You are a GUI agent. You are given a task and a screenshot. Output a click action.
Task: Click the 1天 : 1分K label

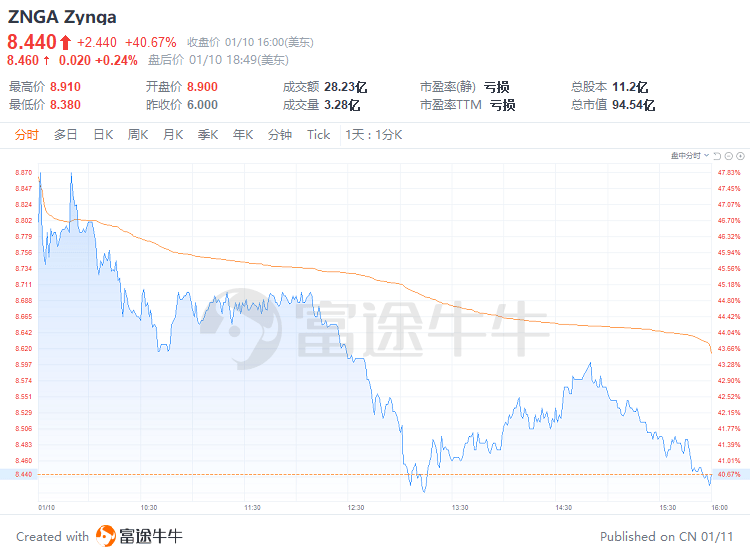374,135
